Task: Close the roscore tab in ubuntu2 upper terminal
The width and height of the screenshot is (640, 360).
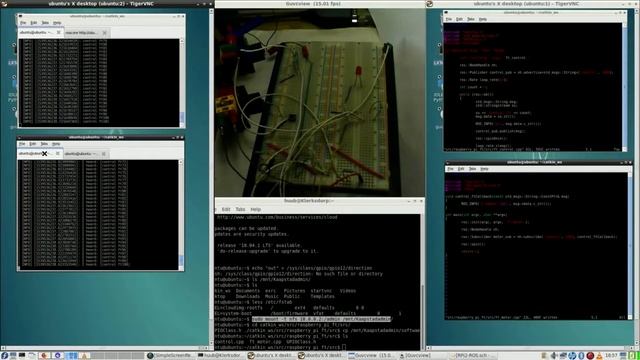Action: [104, 33]
